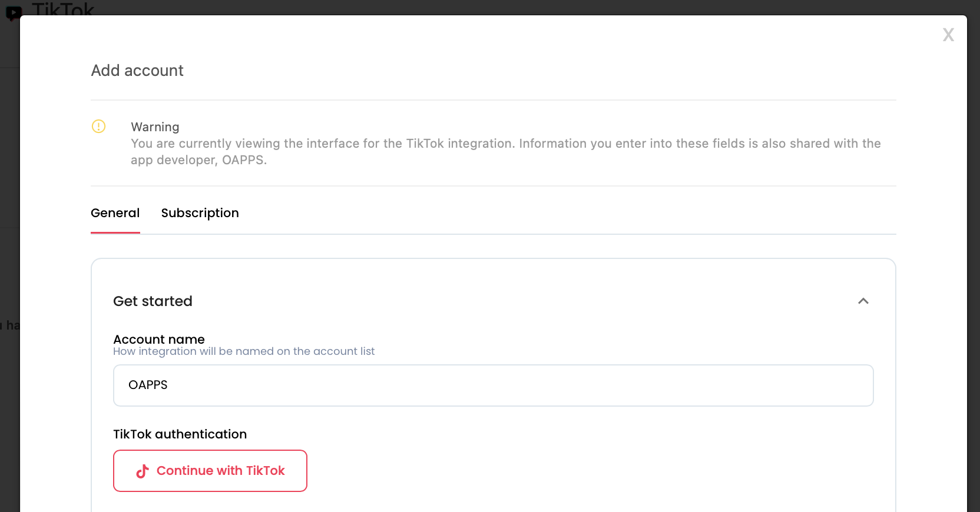Click the 'How integration will be named' hint

pos(244,351)
